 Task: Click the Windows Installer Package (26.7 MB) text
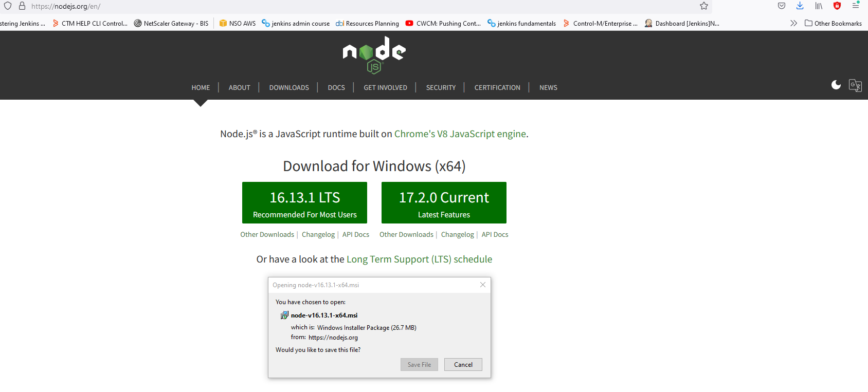[367, 327]
